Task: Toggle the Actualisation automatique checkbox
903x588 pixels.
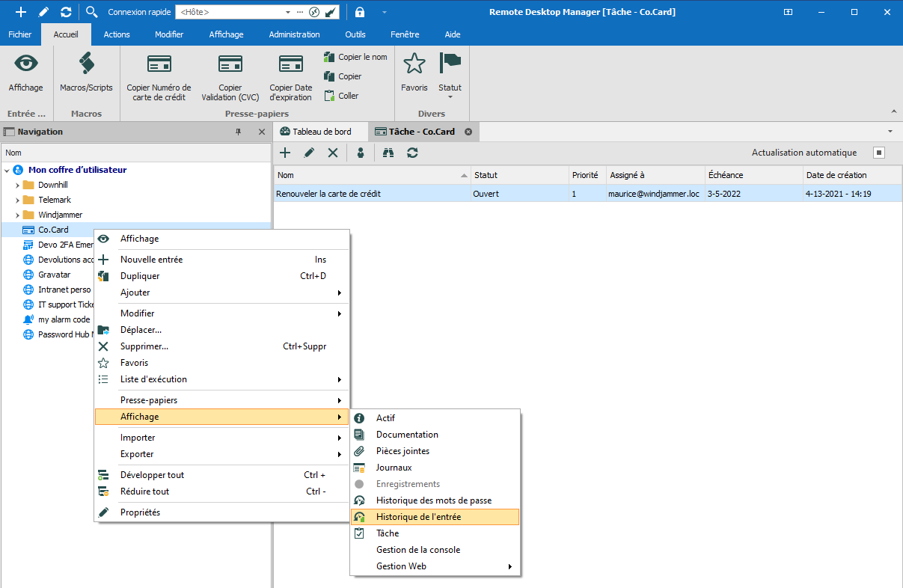Action: tap(879, 153)
